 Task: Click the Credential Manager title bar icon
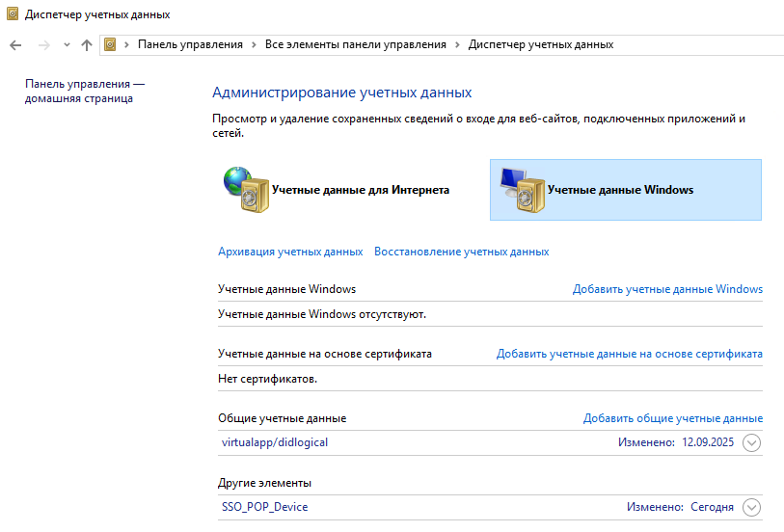(12, 14)
